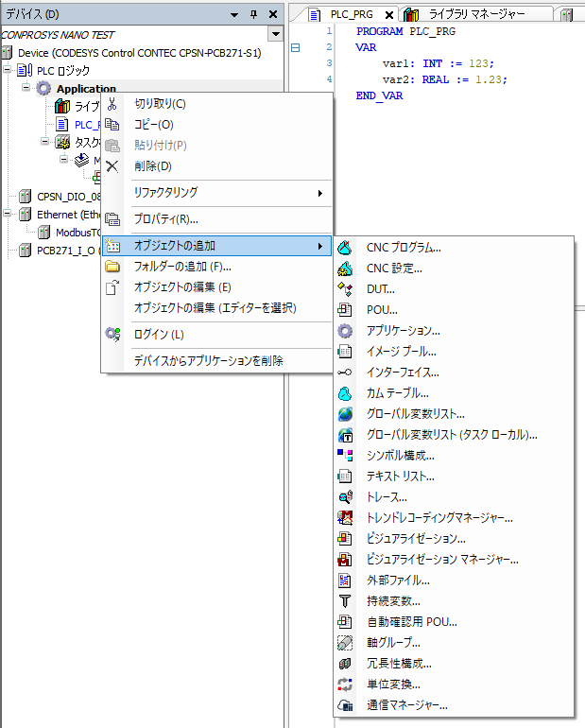Click the scissors icon for 切り取り
Screen dimensions: 585x728
pyautogui.click(x=112, y=104)
